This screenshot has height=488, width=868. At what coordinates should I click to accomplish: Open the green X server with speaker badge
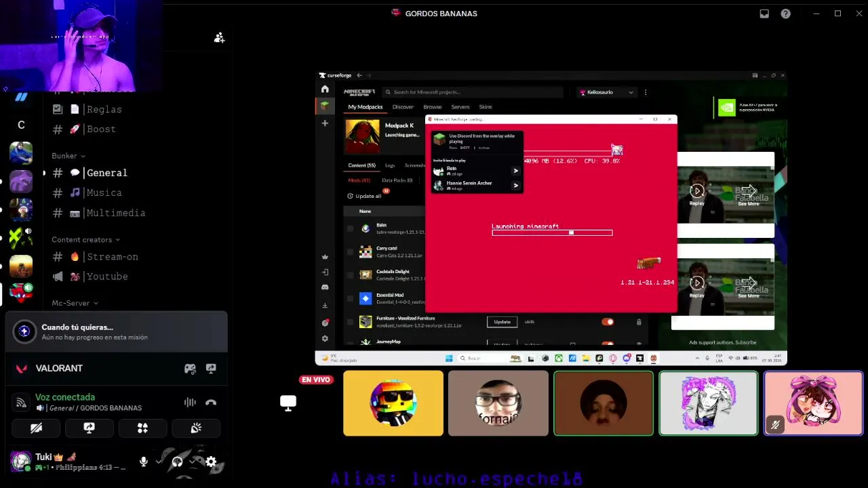[x=21, y=238]
